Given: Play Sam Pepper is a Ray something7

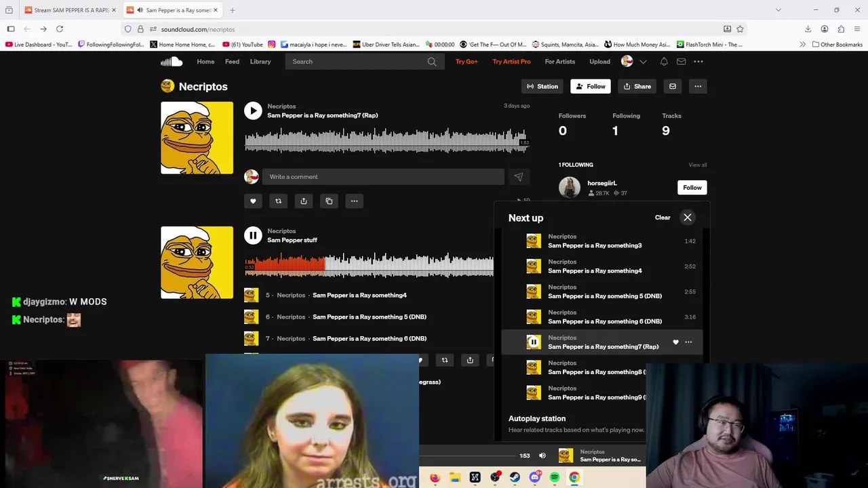Looking at the screenshot, I should (x=253, y=111).
